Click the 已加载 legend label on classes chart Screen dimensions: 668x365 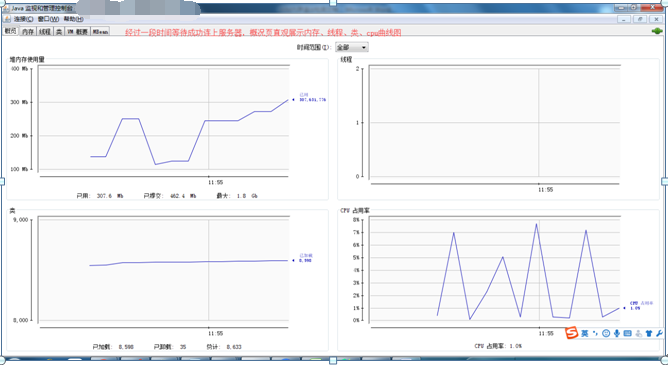click(305, 256)
